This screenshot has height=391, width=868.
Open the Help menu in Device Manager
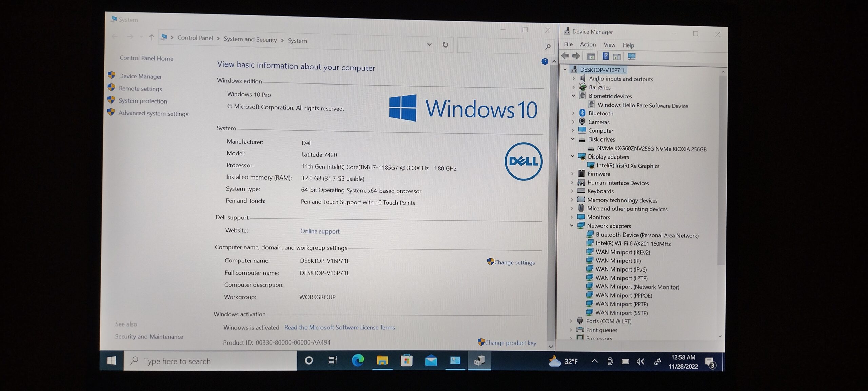(x=628, y=45)
